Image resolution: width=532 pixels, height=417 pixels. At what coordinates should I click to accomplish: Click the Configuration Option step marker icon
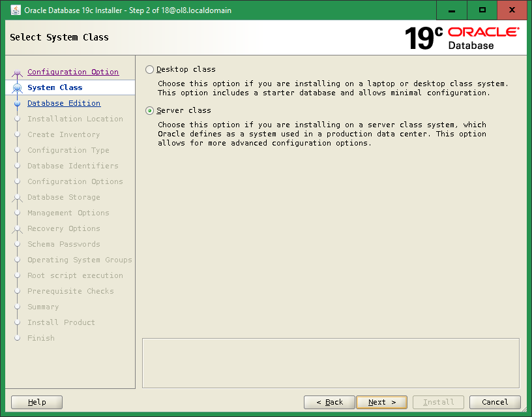tap(18, 72)
